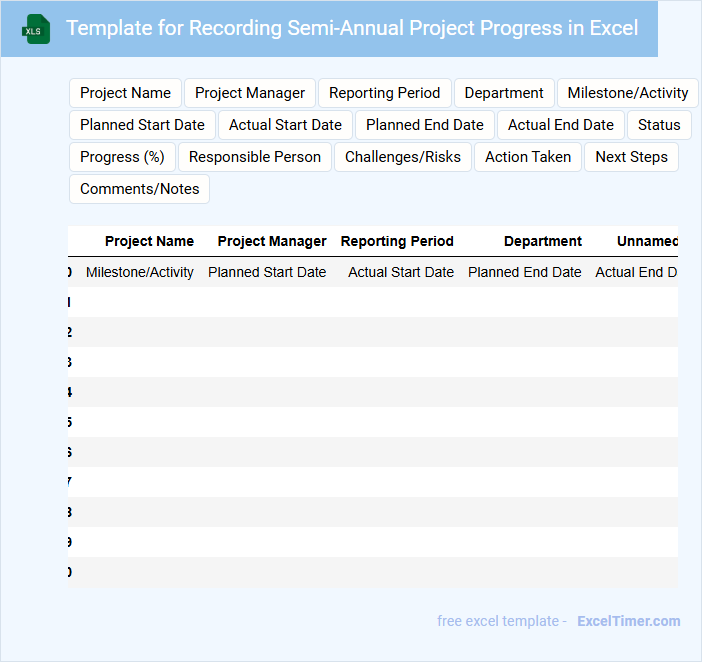
Task: Click the Challenges/Risks tag
Action: (403, 157)
